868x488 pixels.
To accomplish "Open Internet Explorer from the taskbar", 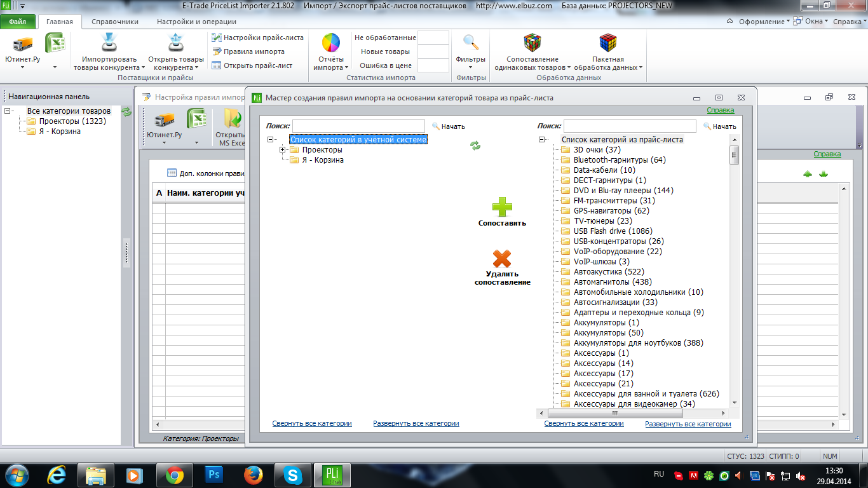I will [x=57, y=475].
